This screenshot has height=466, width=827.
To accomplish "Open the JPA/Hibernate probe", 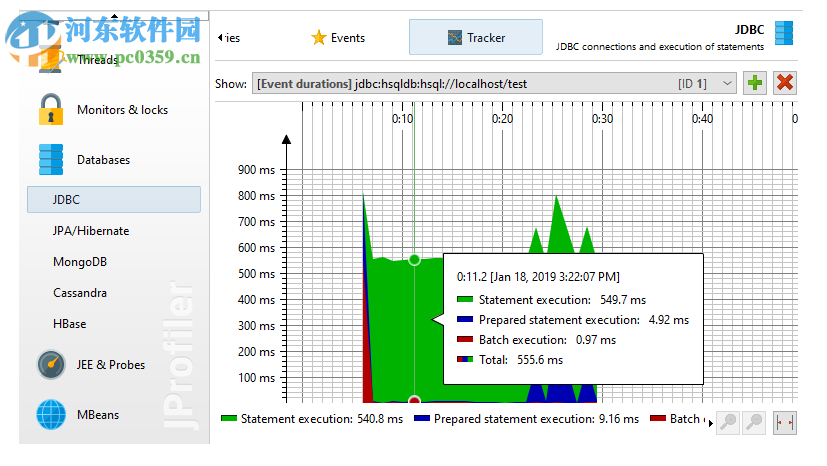I will coord(91,230).
